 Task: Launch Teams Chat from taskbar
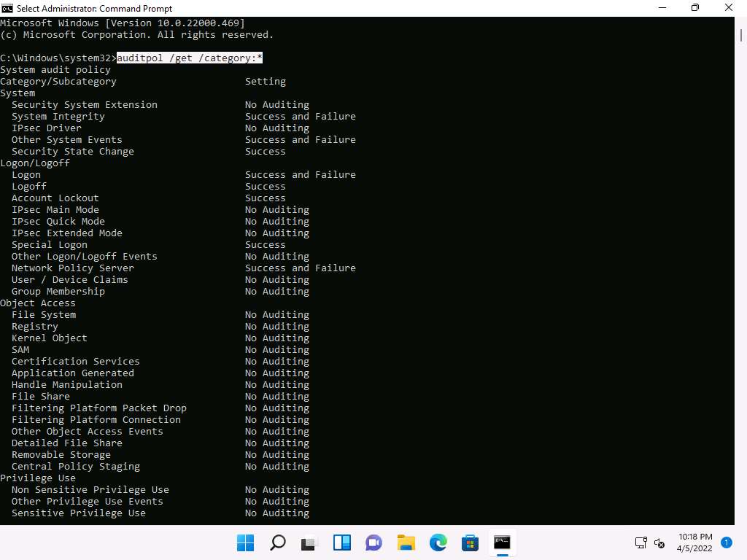374,542
